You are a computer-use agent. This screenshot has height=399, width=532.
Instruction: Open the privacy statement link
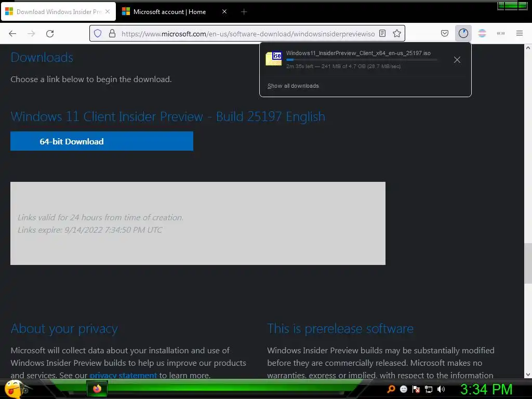pyautogui.click(x=124, y=375)
